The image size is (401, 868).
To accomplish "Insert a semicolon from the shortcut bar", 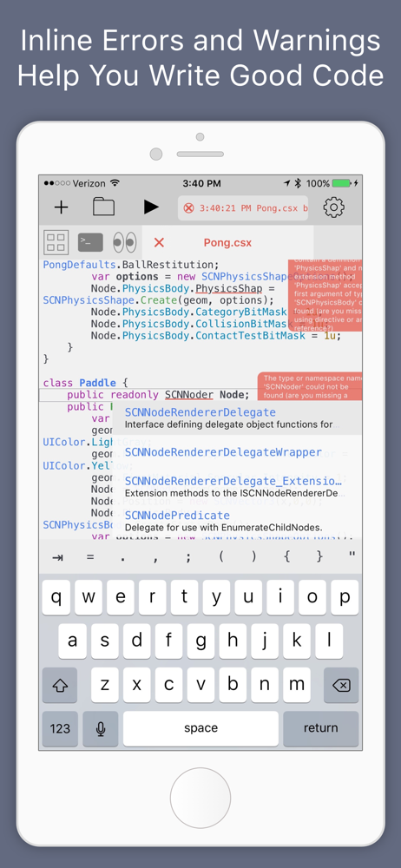I will [x=188, y=557].
